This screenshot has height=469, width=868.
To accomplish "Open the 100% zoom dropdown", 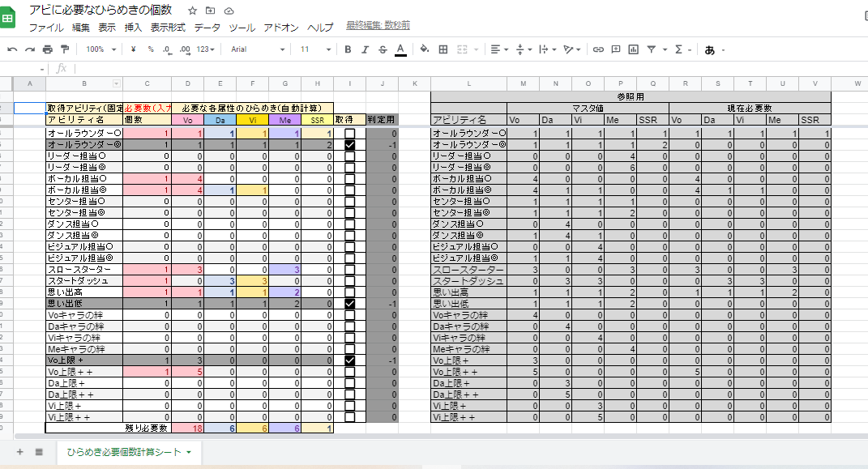I will (100, 49).
